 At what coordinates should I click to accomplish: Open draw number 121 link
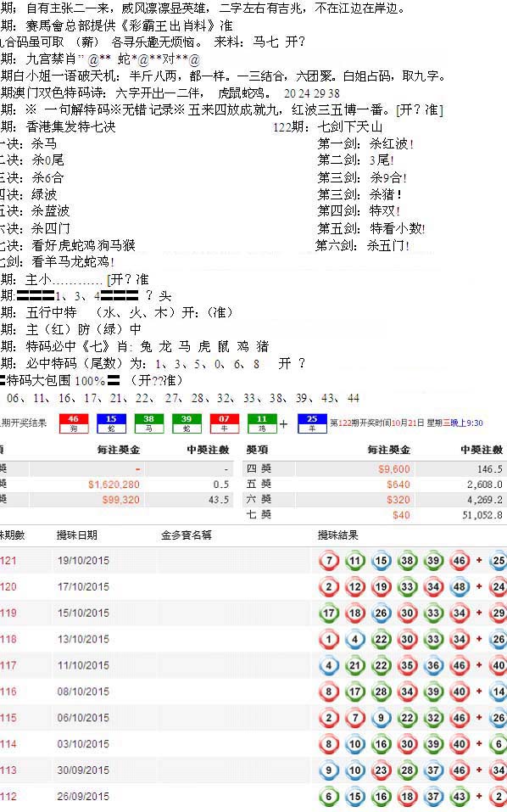pos(8,560)
